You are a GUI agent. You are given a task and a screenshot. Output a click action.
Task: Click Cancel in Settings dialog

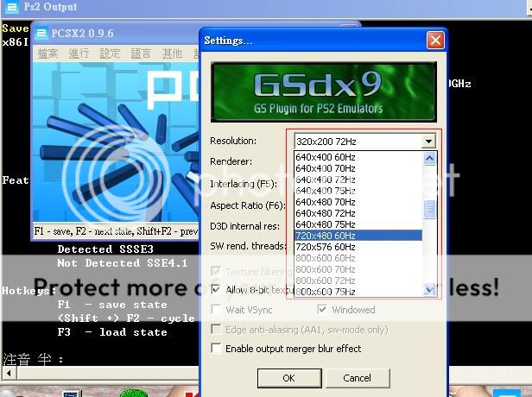pyautogui.click(x=358, y=378)
